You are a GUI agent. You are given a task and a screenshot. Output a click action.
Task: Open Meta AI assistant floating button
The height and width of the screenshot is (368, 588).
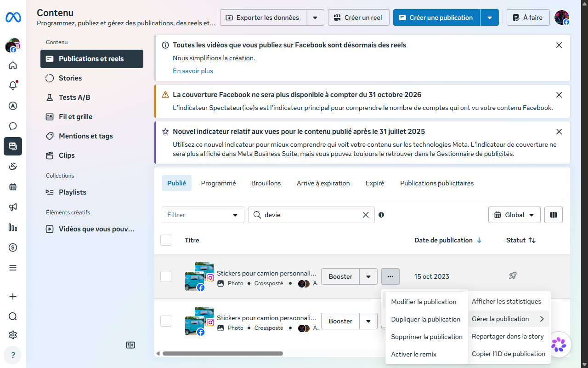coord(559,345)
